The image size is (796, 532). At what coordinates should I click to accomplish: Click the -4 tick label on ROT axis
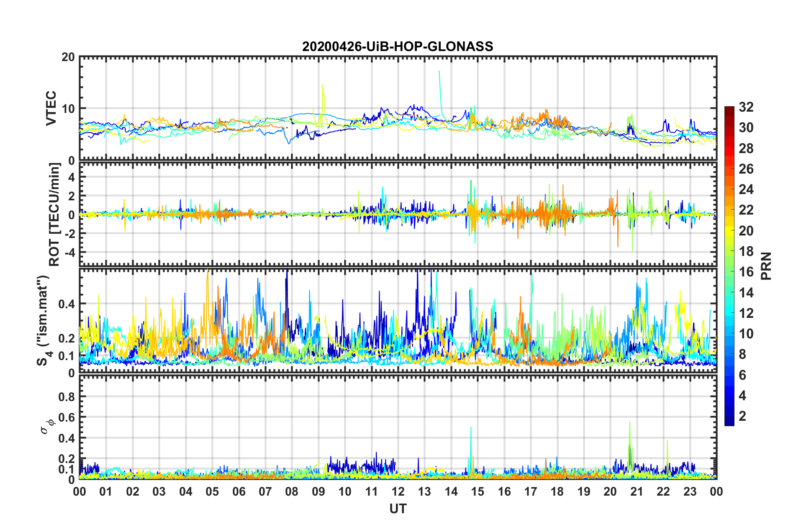click(69, 252)
